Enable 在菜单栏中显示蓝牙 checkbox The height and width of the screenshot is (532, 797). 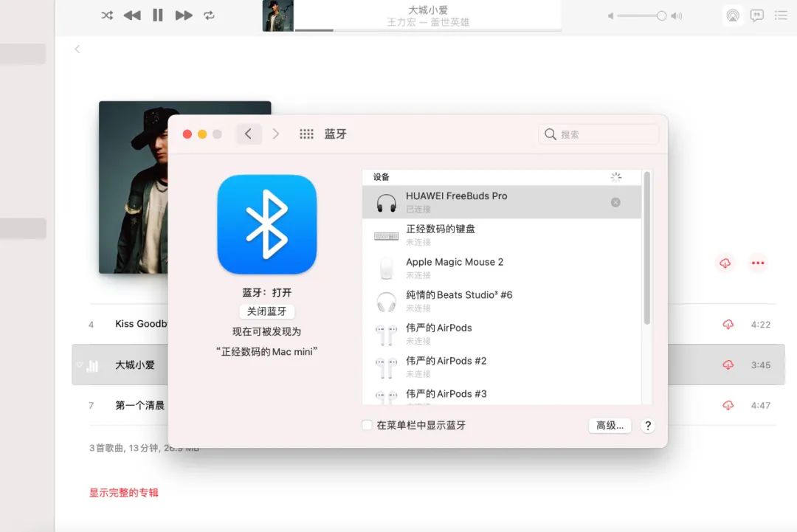[366, 425]
